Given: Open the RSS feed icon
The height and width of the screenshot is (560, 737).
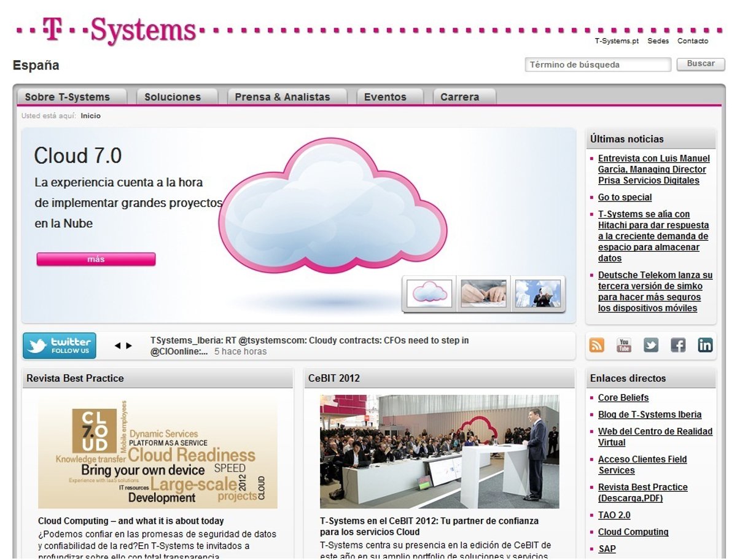Looking at the screenshot, I should pos(596,345).
